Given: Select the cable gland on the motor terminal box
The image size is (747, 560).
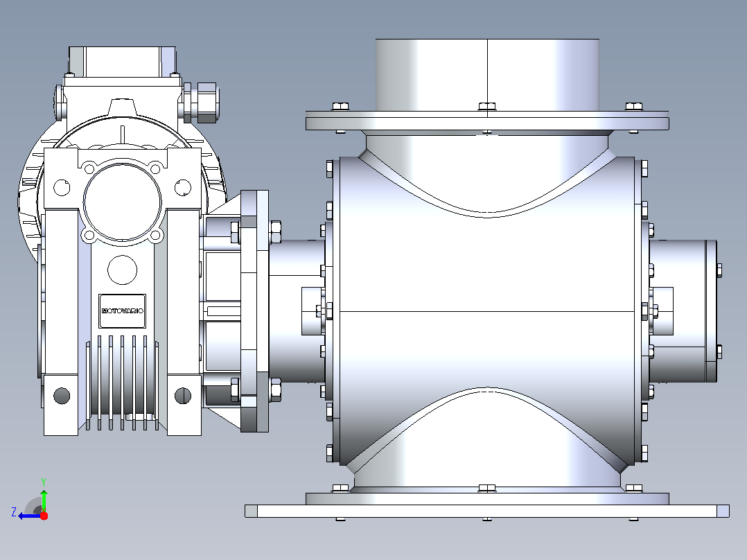Looking at the screenshot, I should pos(200,103).
